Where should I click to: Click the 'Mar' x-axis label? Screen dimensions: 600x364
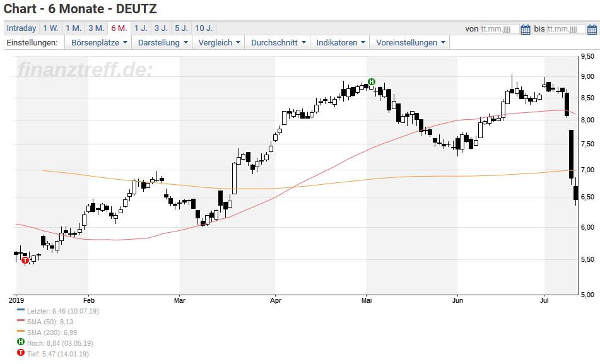click(179, 300)
